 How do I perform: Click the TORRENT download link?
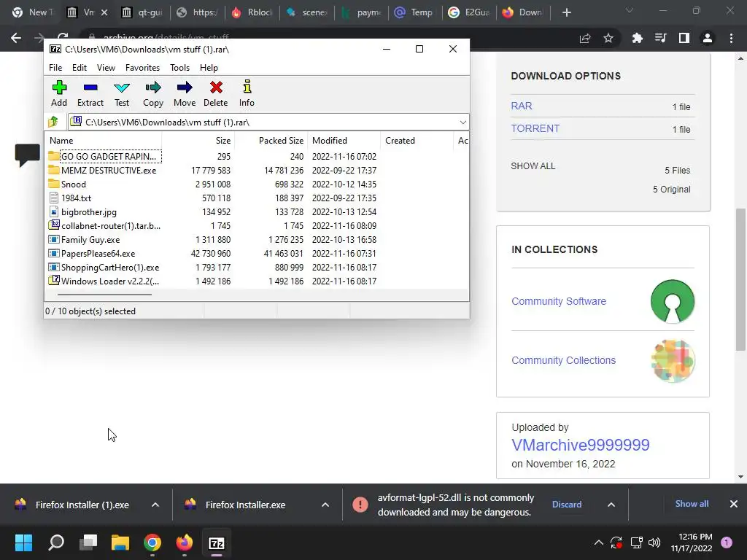pyautogui.click(x=535, y=128)
